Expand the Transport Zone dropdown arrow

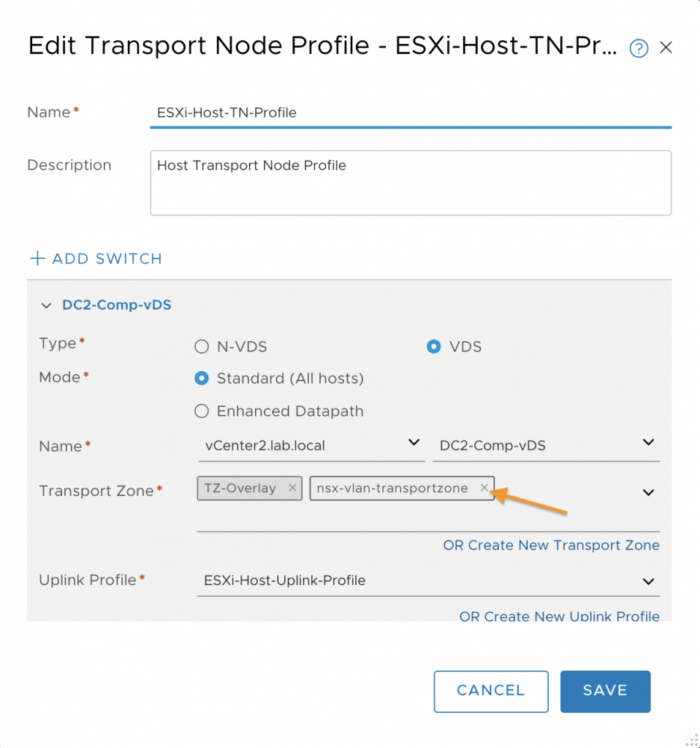[648, 492]
